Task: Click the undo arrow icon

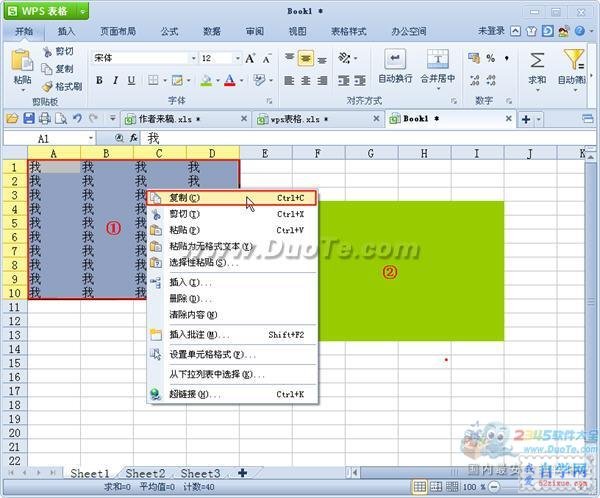Action: [77, 119]
